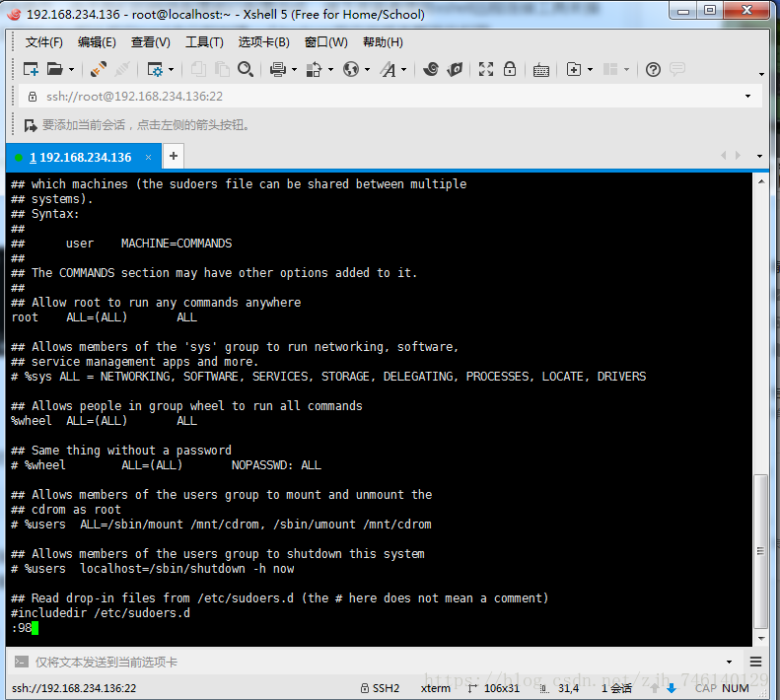Screen dimensions: 780x700
Task: Click the compose bar terminal icon
Action: pos(22,662)
